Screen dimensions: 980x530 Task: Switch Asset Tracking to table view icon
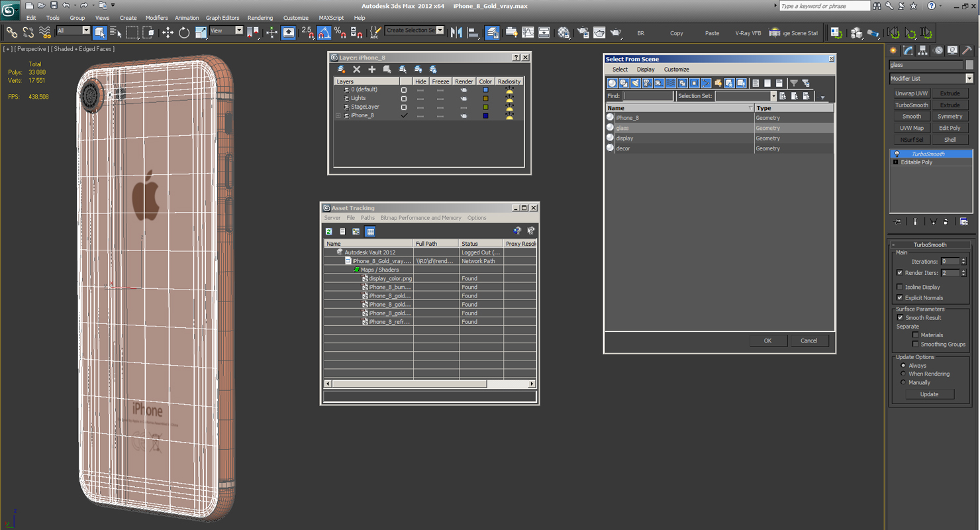click(x=370, y=231)
